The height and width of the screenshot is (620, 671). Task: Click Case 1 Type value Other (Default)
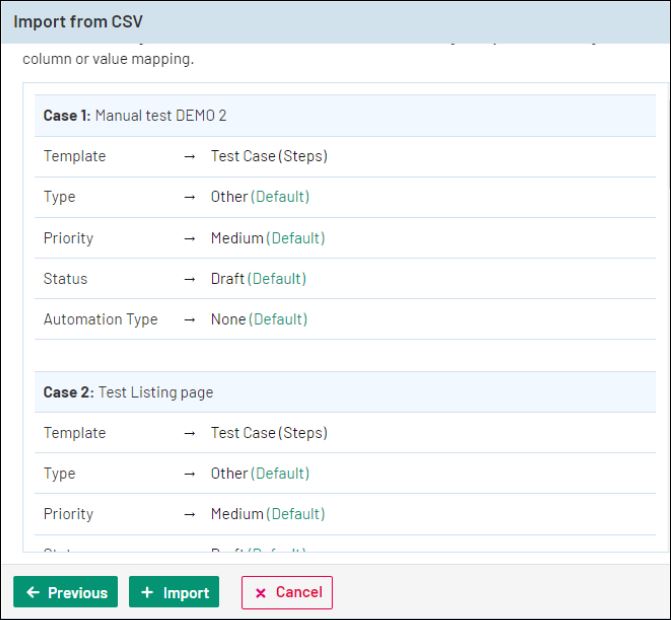(x=259, y=197)
